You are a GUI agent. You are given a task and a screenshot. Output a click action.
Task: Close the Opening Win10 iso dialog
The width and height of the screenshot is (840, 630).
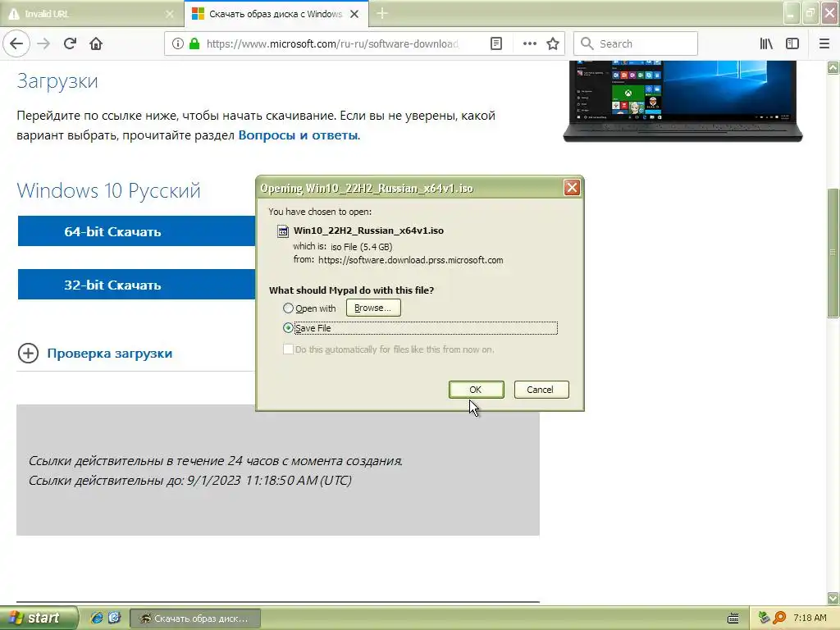[x=572, y=188]
